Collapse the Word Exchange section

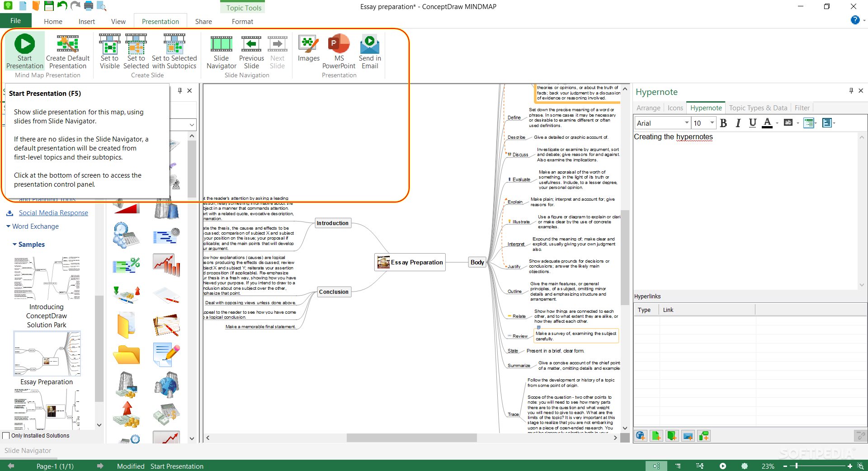point(9,226)
